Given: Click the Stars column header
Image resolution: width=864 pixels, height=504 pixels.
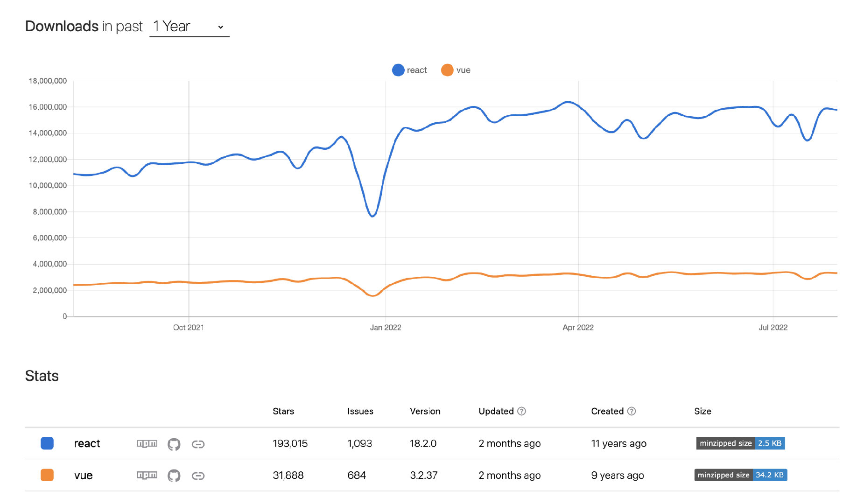Looking at the screenshot, I should (x=283, y=411).
